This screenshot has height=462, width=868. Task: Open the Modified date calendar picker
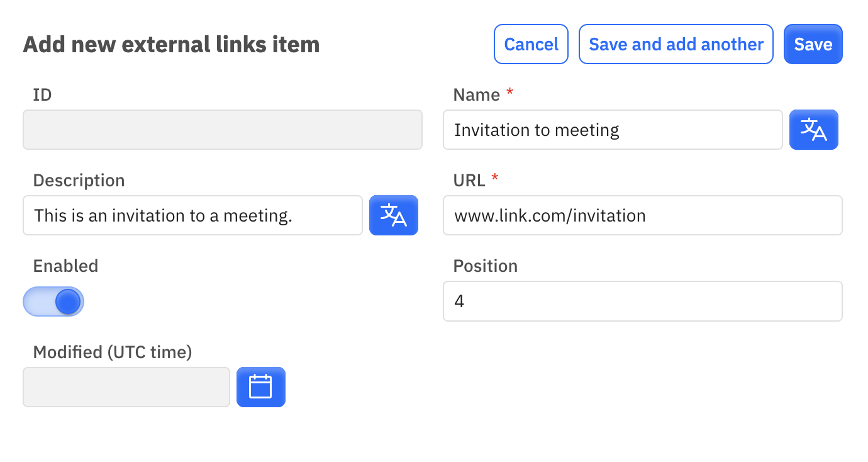pyautogui.click(x=261, y=387)
